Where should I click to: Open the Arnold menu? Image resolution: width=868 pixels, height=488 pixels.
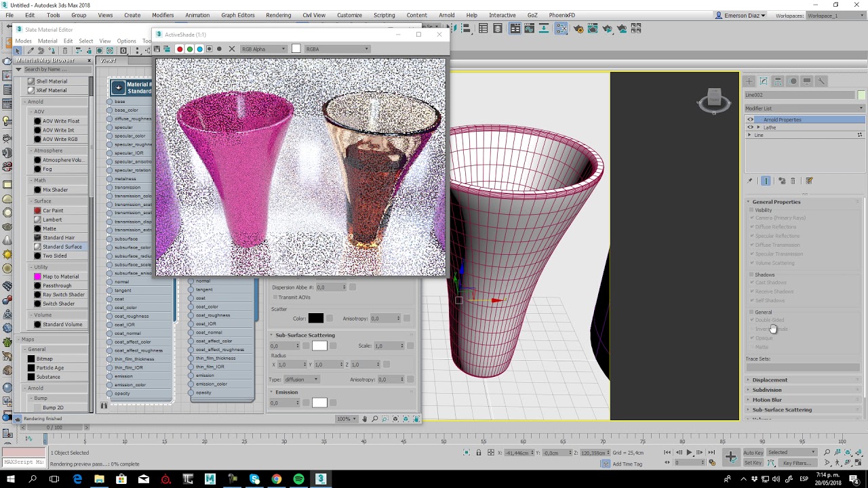(446, 15)
